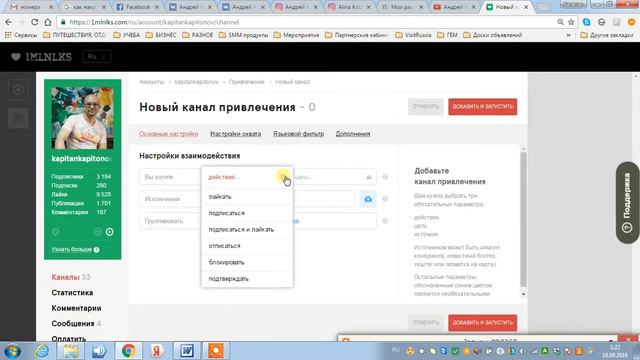Click help icon beside 'Исключения' row
The image size is (640, 360).
tap(385, 199)
